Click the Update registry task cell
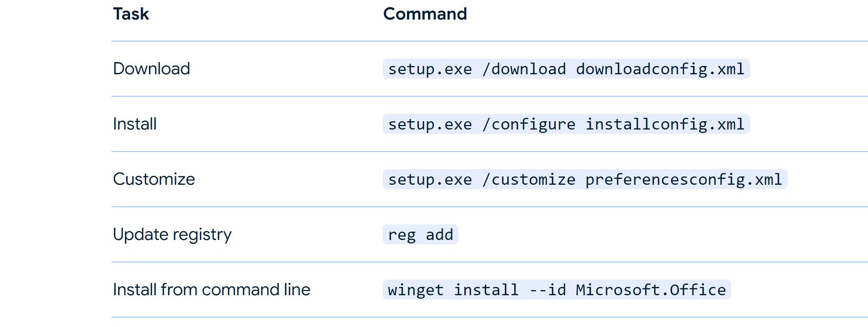Image resolution: width=868 pixels, height=327 pixels. 173,235
